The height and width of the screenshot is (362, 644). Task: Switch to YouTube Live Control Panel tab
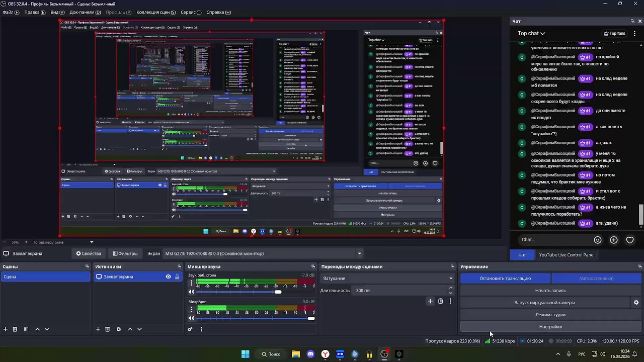[x=567, y=255]
